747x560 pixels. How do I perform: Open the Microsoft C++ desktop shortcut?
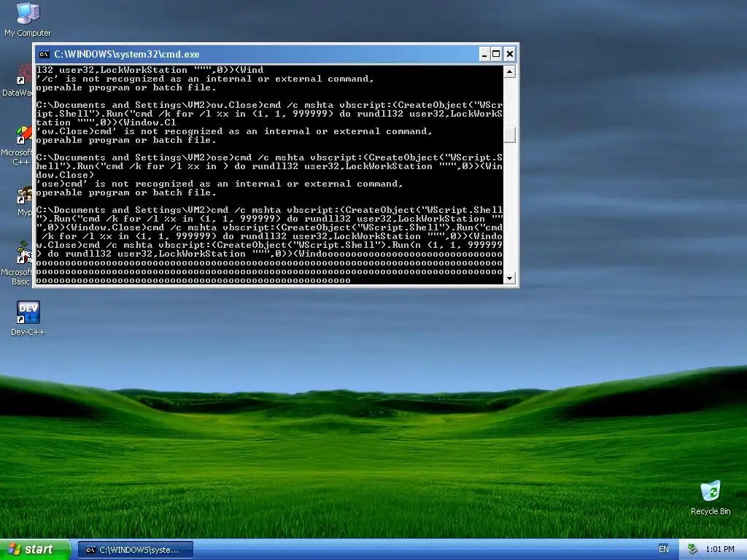click(18, 146)
